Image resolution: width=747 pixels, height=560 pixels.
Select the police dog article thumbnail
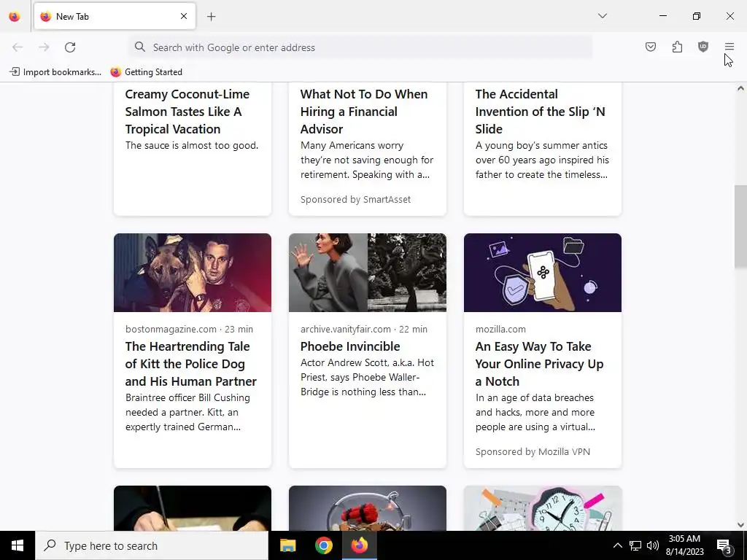coord(193,273)
